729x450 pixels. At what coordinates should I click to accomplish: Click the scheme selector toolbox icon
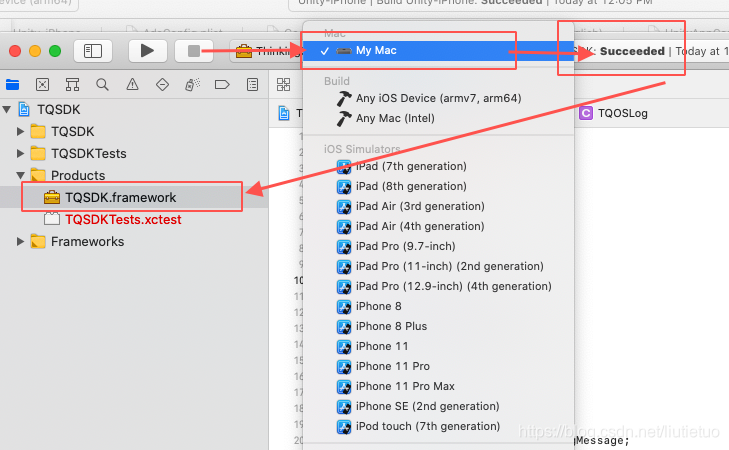(244, 51)
